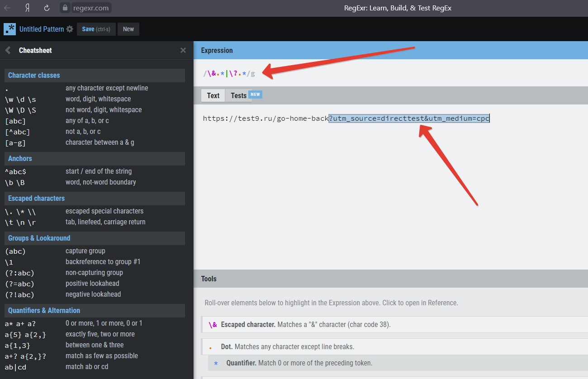Select the 'backreference to group #1' row
This screenshot has width=588, height=379.
pyautogui.click(x=95, y=262)
